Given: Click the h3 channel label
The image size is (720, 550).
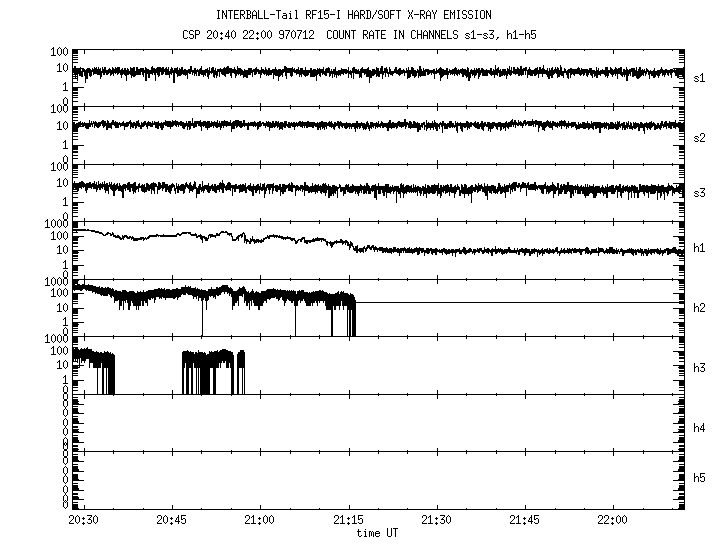Looking at the screenshot, I should 700,367.
